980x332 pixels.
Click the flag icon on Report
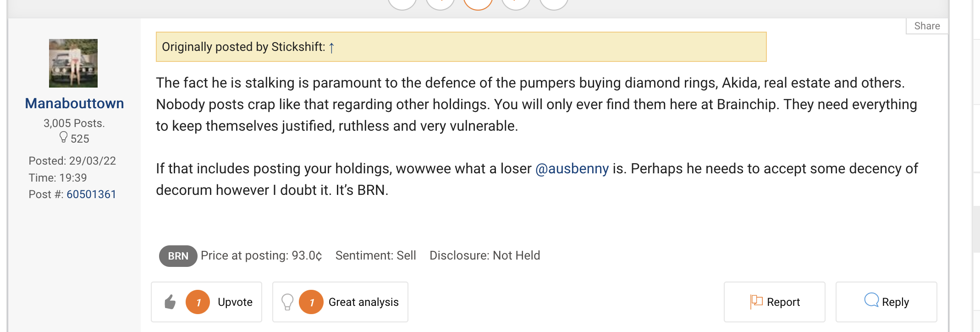(756, 301)
